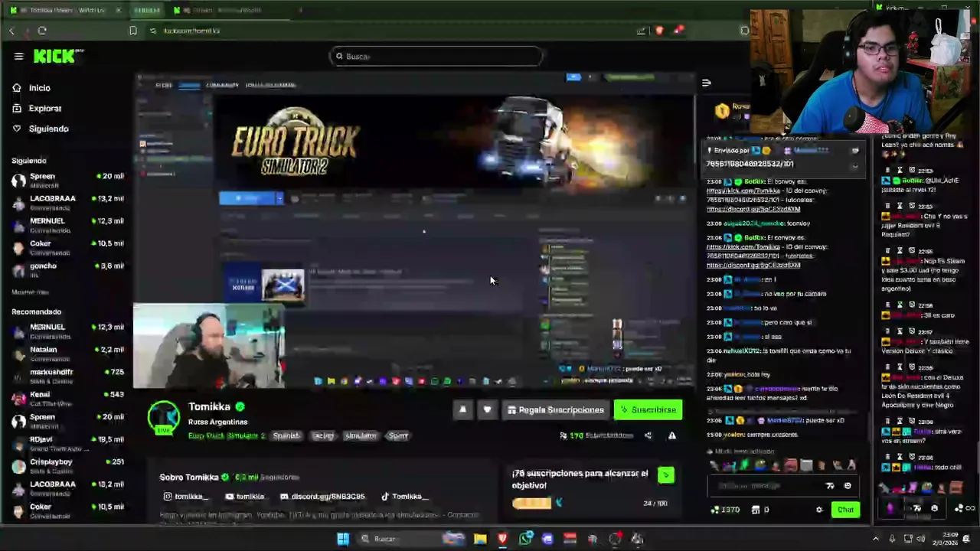Viewport: 980px width, 551px height.
Task: Click the Buscar search field on Kick
Action: tap(437, 56)
